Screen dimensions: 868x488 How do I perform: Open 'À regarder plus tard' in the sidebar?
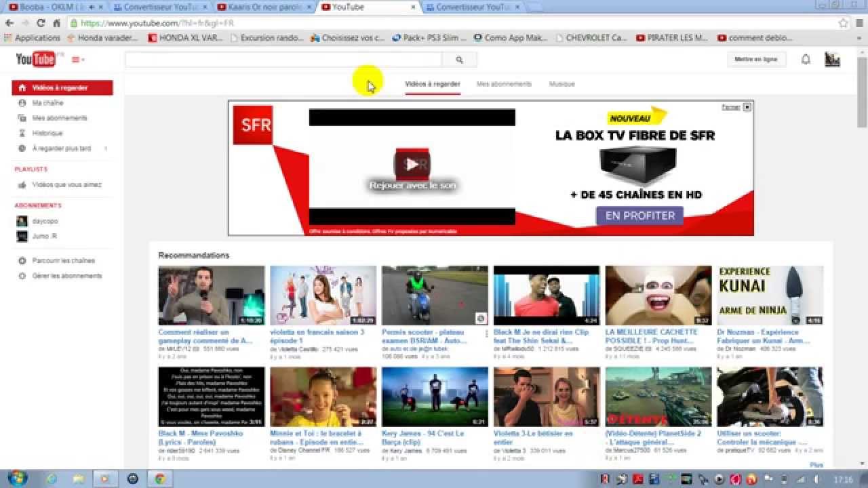tap(62, 148)
